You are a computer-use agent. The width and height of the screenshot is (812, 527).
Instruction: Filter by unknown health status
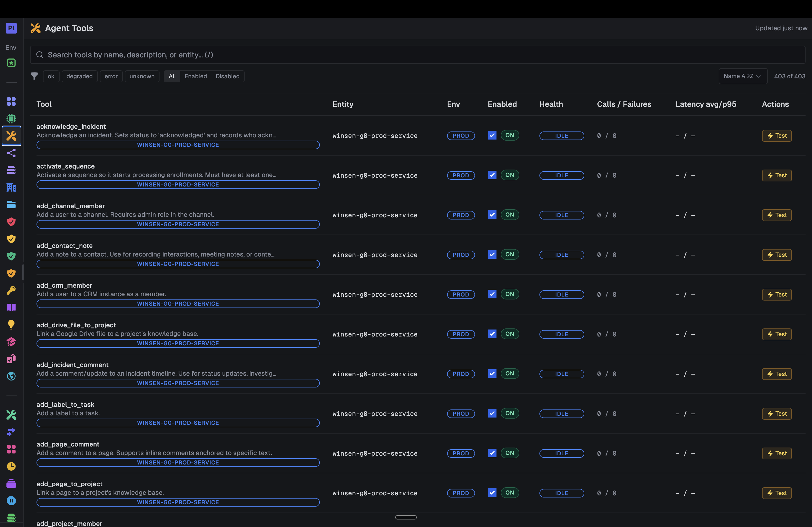(x=142, y=76)
